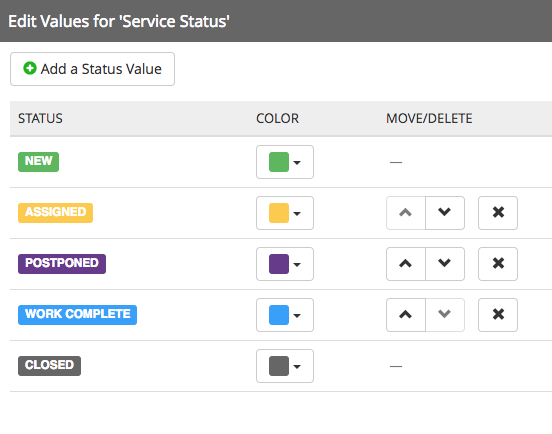This screenshot has height=434, width=552.
Task: Move WORK COMPLETE status down
Action: [445, 315]
